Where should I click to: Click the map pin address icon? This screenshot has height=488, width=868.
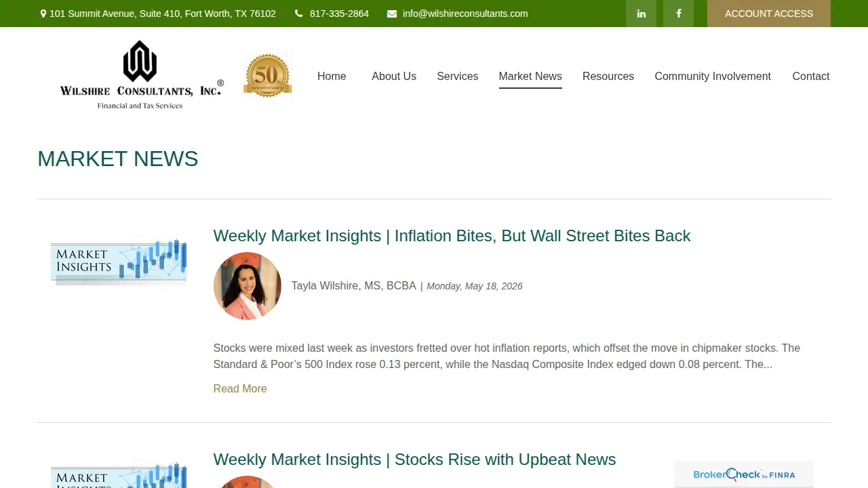(x=43, y=14)
